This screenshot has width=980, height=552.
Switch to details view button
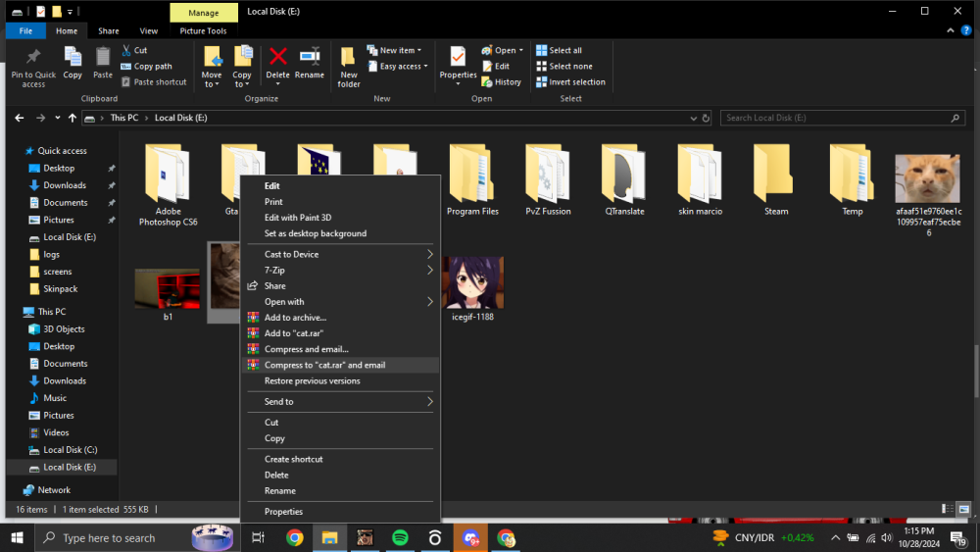948,510
